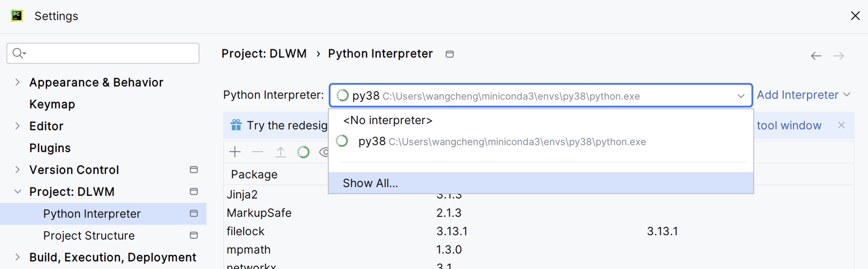Expand the Version Control section
Screen dimensions: 868x269
(17, 169)
